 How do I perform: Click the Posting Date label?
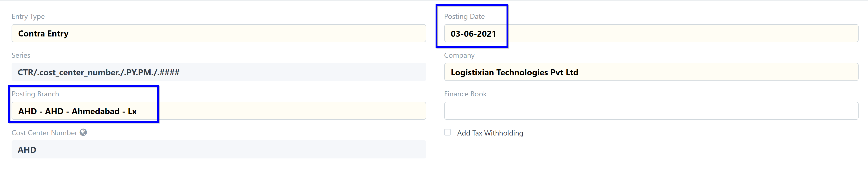(x=464, y=16)
